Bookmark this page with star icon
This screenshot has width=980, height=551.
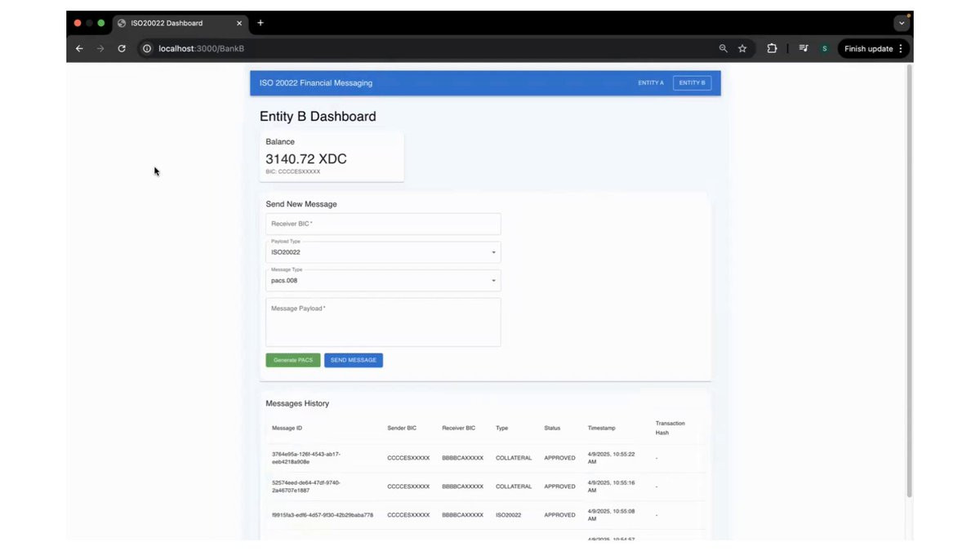(742, 49)
